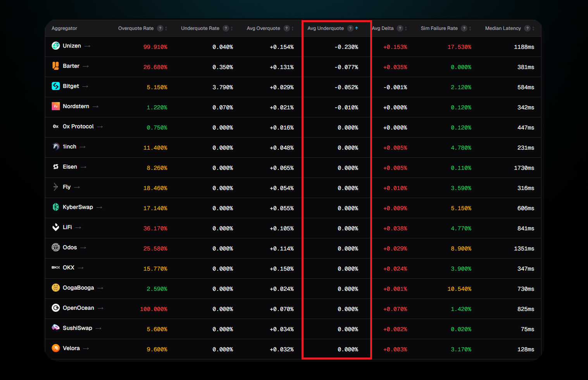Click the Aggregator column header
The height and width of the screenshot is (380, 588).
(x=64, y=28)
